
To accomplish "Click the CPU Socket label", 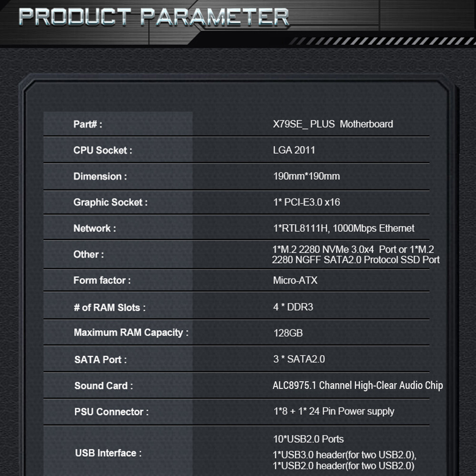I will (102, 150).
